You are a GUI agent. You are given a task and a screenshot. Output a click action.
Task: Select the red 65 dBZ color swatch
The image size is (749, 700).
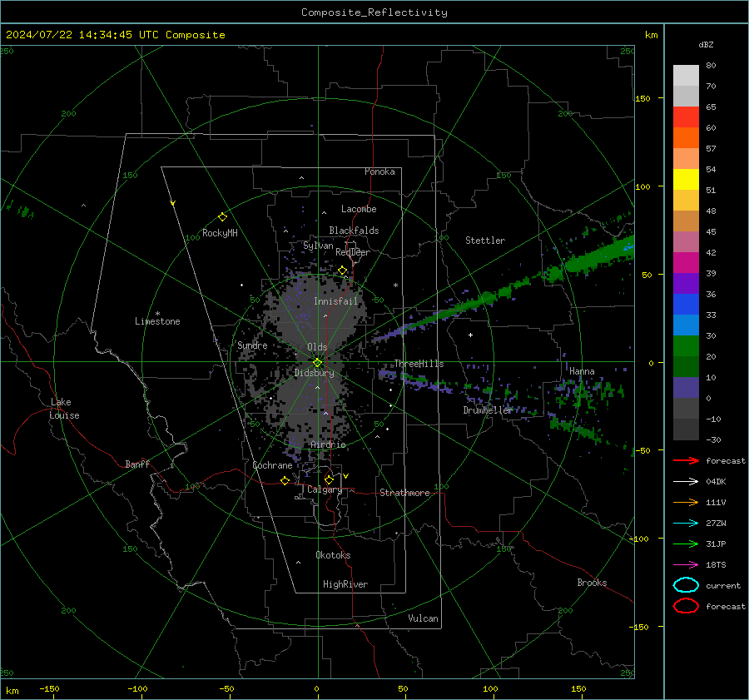pos(686,117)
